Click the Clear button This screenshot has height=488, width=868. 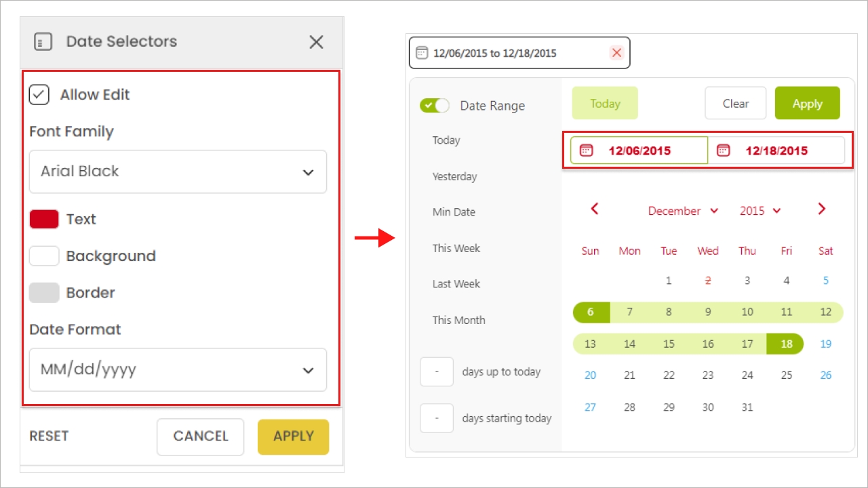pos(735,104)
